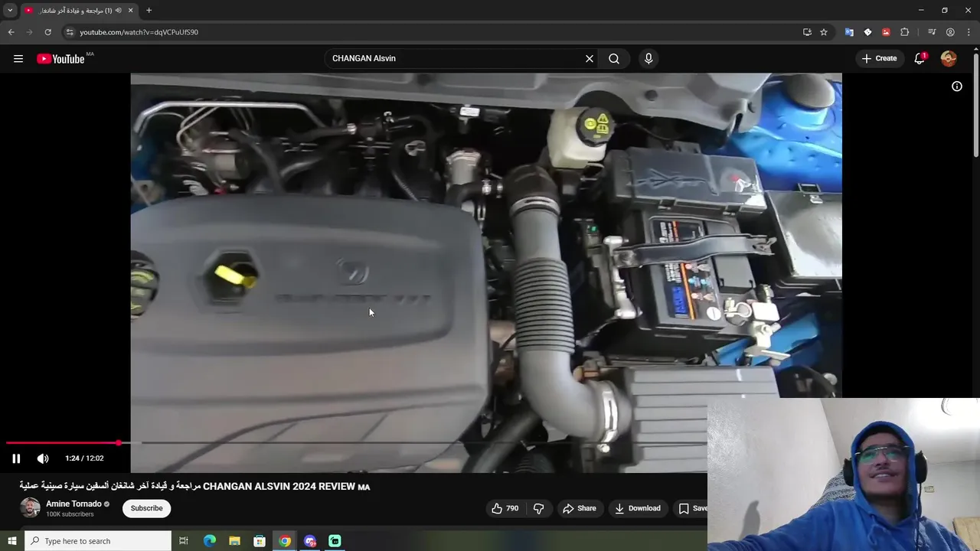Open the media control music icon
Screen dimensions: 980x551
(x=932, y=32)
